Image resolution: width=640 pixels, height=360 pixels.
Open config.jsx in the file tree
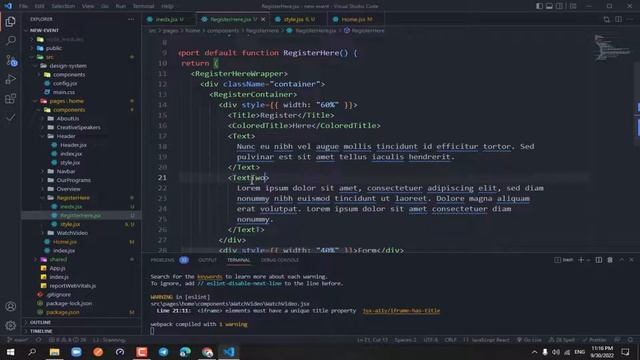(x=65, y=83)
